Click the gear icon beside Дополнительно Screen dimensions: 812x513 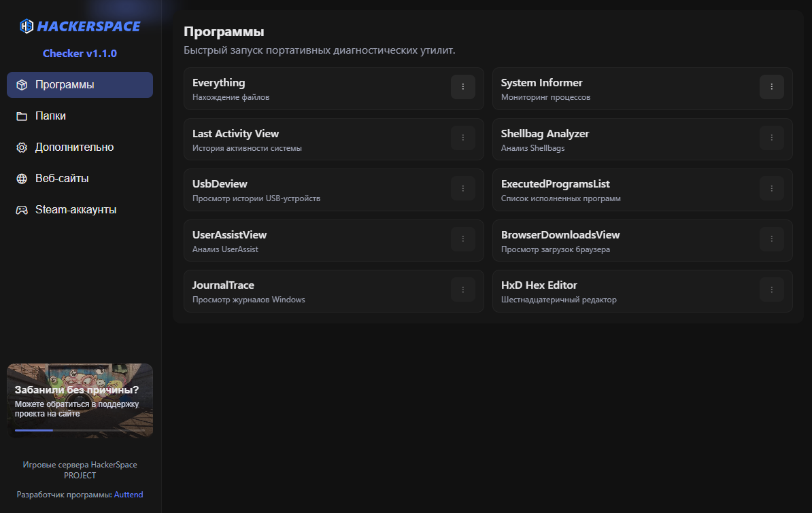22,147
